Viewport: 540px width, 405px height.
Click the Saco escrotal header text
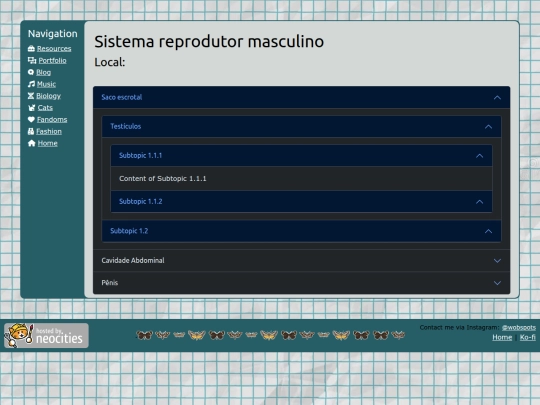pyautogui.click(x=122, y=97)
